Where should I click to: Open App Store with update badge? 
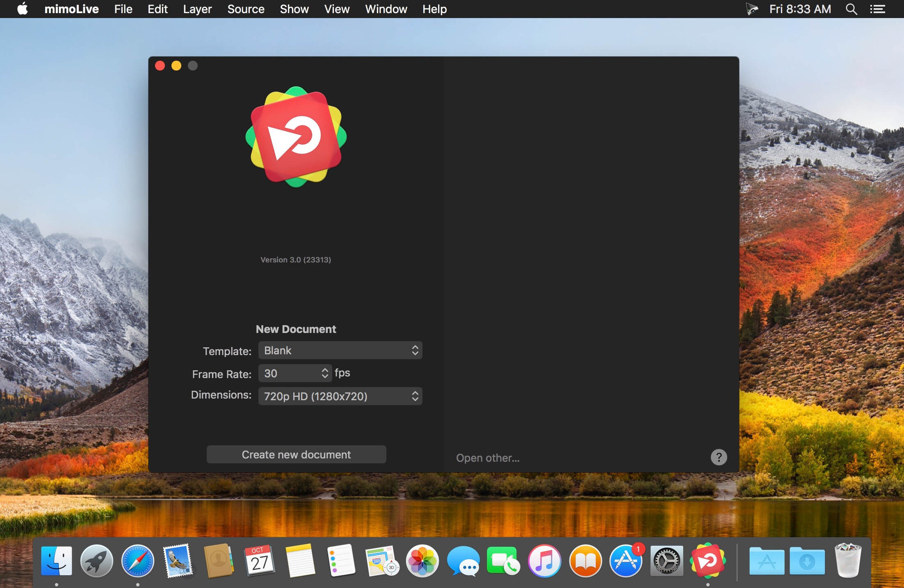[626, 561]
